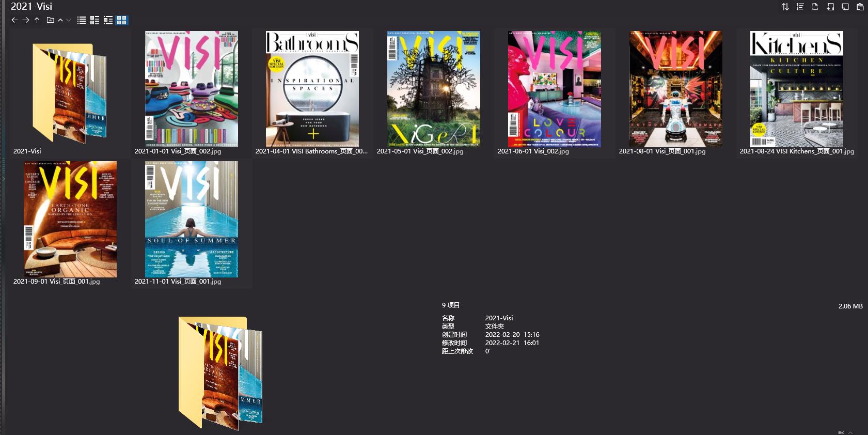This screenshot has width=868, height=435.
Task: Select the VISI Kitchens cover thumbnail
Action: [x=797, y=89]
